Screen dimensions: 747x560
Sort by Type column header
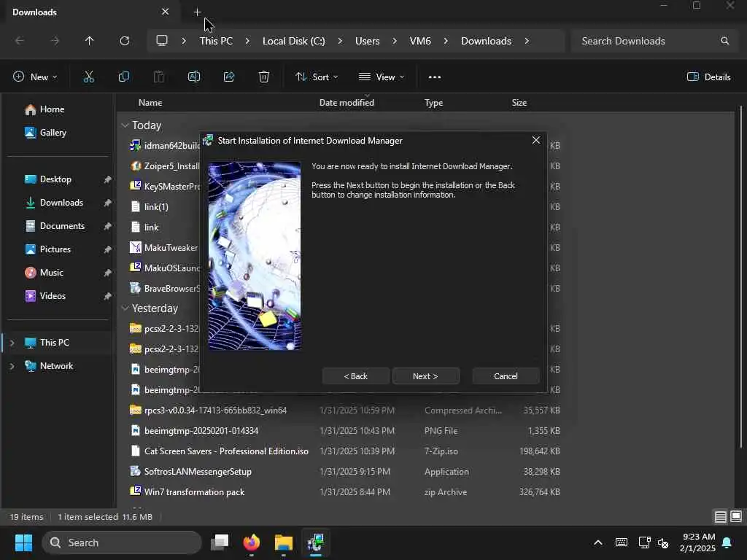[433, 102]
